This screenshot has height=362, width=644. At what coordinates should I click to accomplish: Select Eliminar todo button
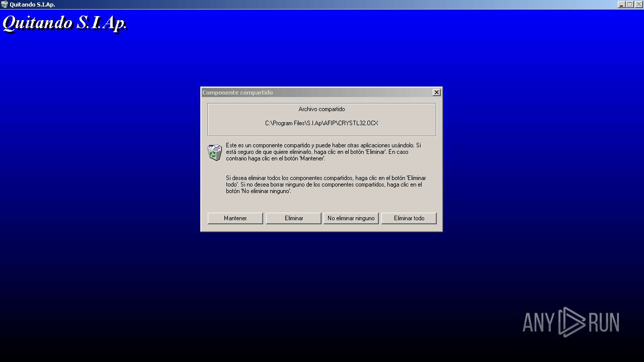pyautogui.click(x=409, y=218)
